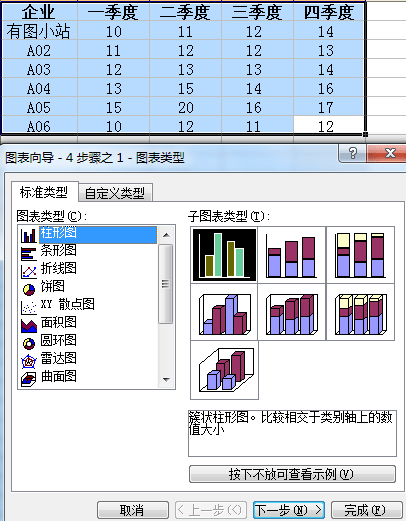
Task: Select the 3D column sub-chart in last row
Action: pyautogui.click(x=224, y=370)
